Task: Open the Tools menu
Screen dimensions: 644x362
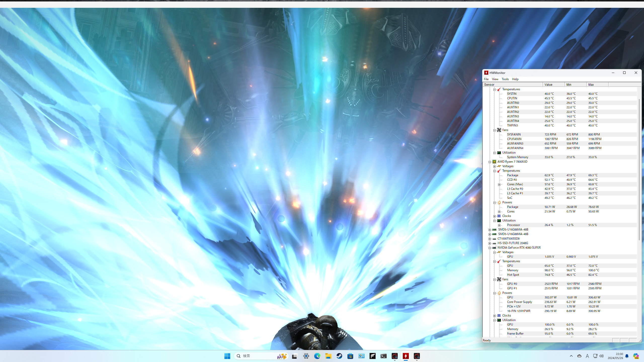Action: coord(505,79)
